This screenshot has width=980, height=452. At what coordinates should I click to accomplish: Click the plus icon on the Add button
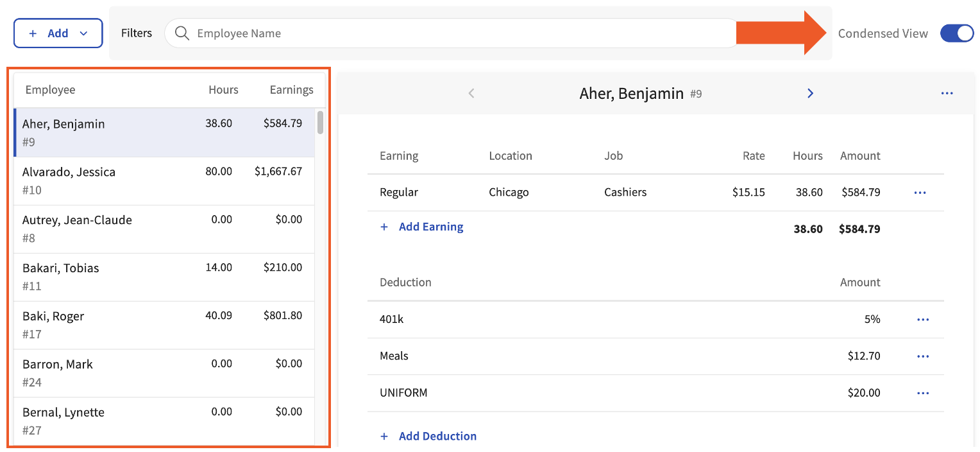[33, 33]
